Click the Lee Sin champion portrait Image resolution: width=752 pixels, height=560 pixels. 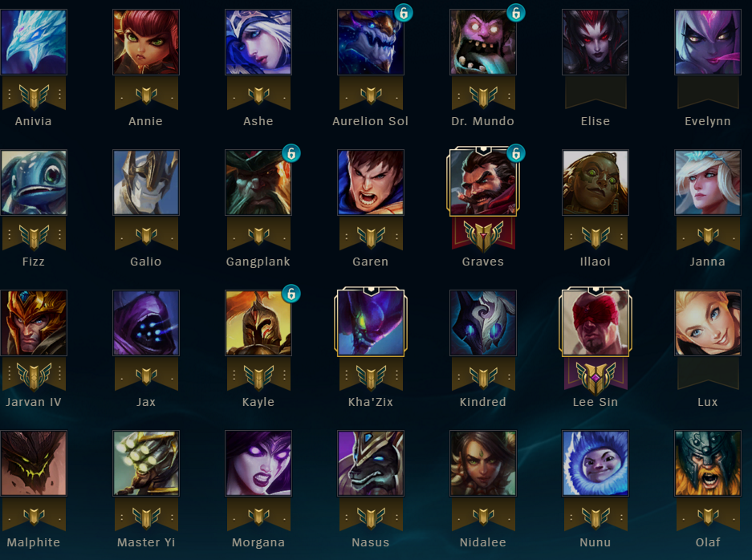click(x=596, y=323)
